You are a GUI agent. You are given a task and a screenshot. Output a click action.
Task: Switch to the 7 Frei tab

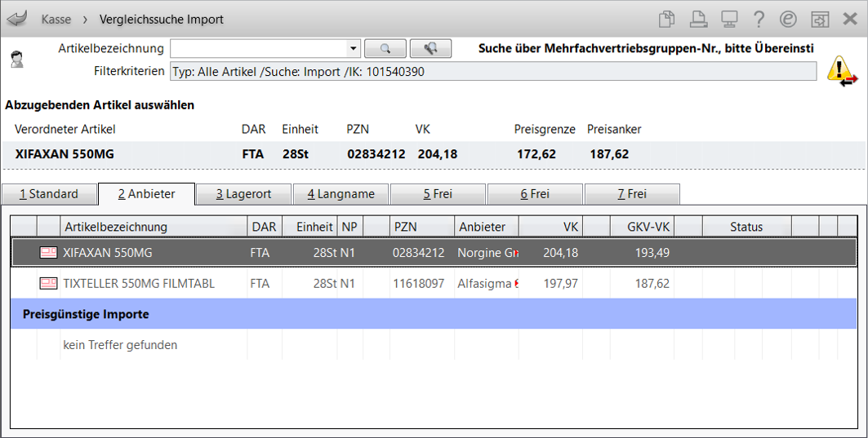tap(632, 194)
